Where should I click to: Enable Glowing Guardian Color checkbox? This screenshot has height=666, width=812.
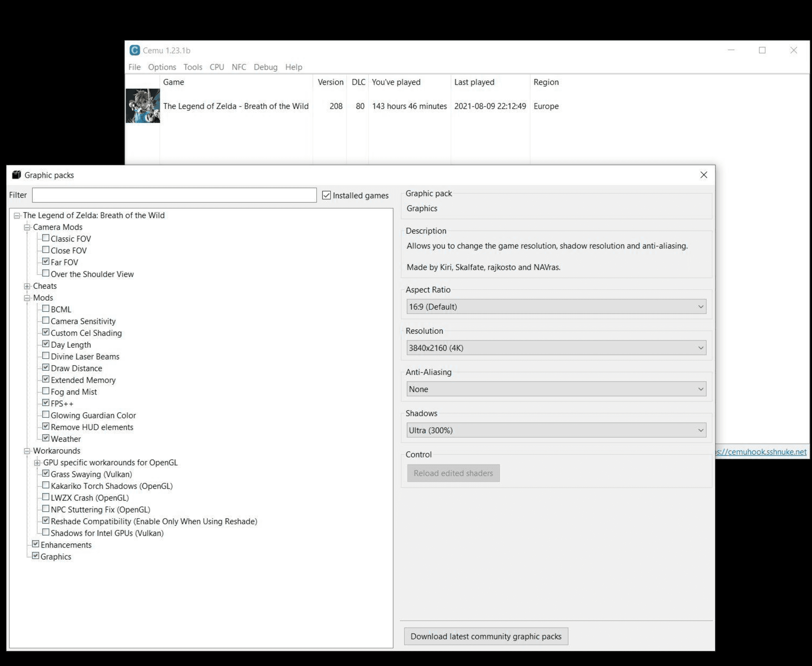pos(46,414)
